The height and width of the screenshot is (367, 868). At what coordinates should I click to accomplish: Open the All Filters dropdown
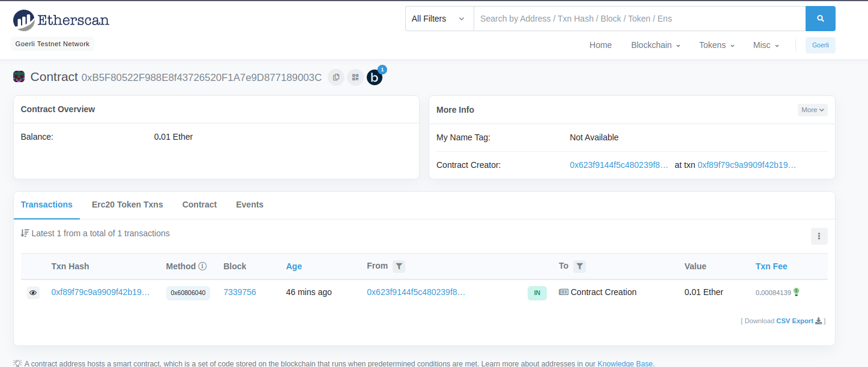pyautogui.click(x=439, y=19)
